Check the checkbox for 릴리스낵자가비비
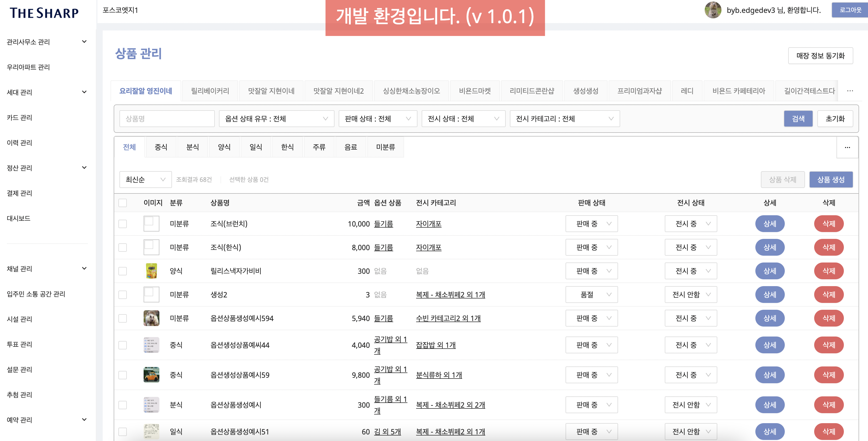Viewport: 868px width, 441px height. click(123, 271)
